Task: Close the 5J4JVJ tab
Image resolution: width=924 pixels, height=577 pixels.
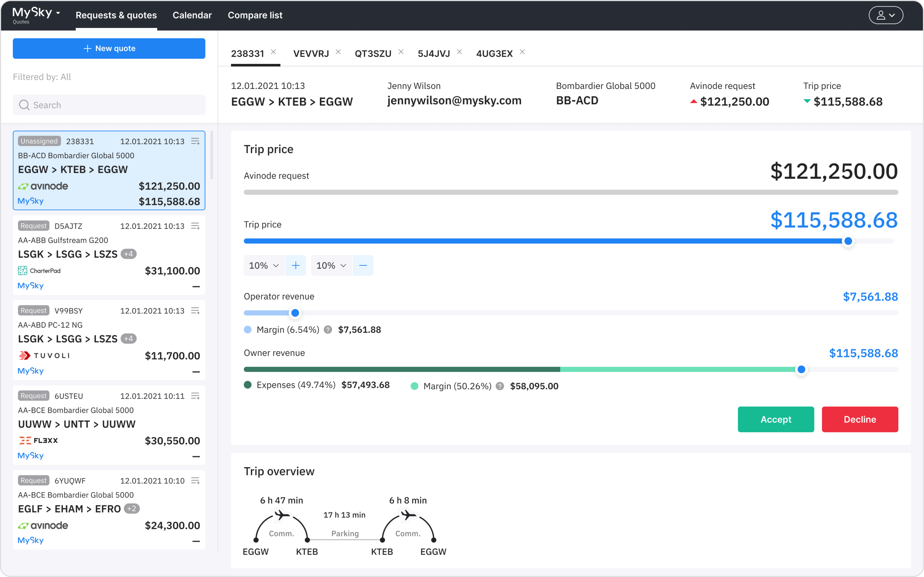Action: (x=459, y=52)
